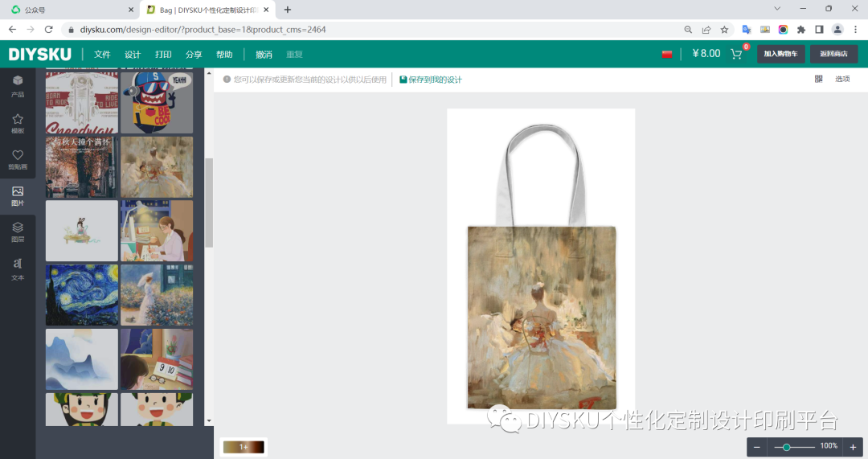This screenshot has height=459, width=868.
Task: Click the image panel scrollbar thumb
Action: tap(209, 203)
